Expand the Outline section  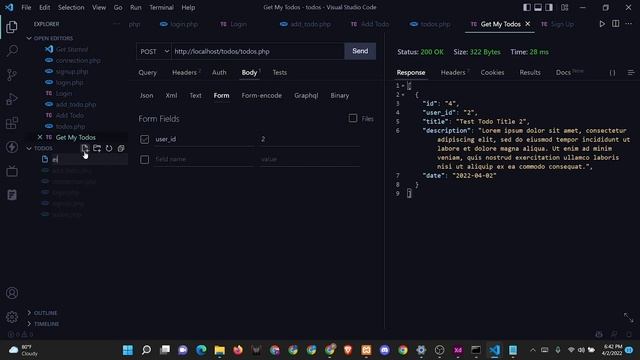[x=29, y=313]
